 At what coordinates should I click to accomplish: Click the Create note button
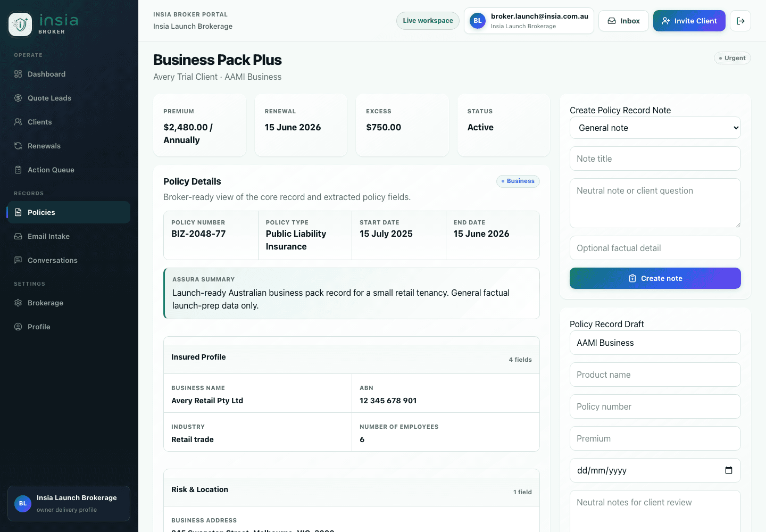pos(655,278)
